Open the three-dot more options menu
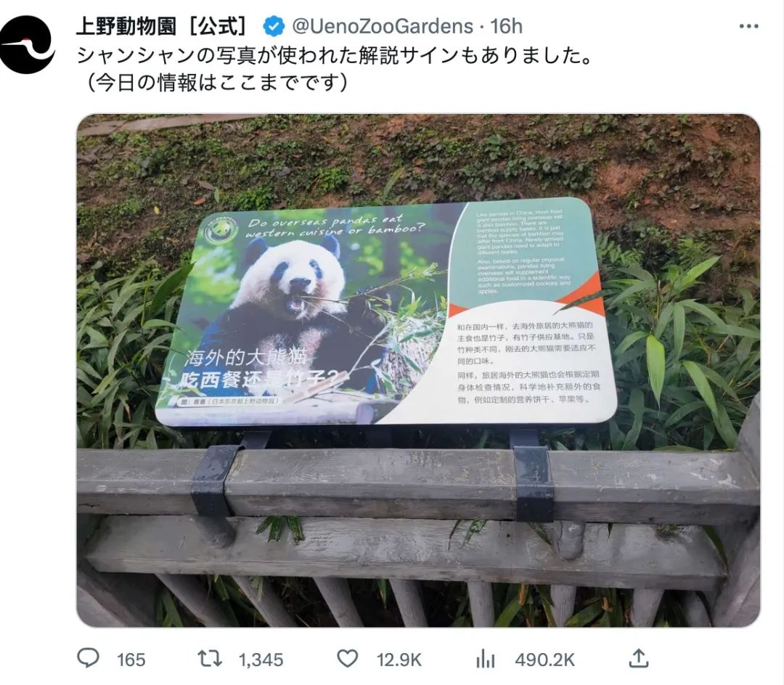 tap(748, 26)
